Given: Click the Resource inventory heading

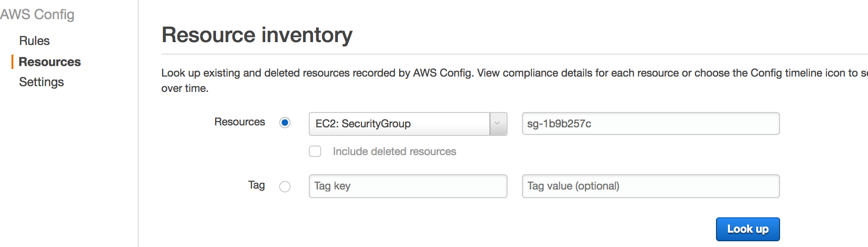Looking at the screenshot, I should pyautogui.click(x=257, y=35).
